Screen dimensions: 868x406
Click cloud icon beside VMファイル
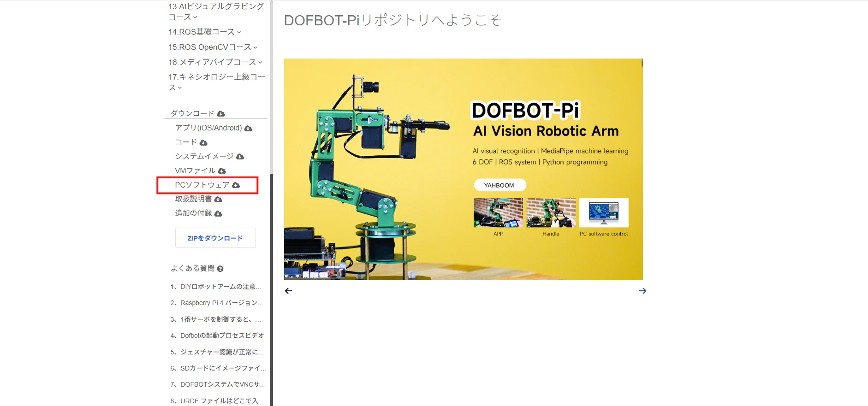[x=222, y=171]
